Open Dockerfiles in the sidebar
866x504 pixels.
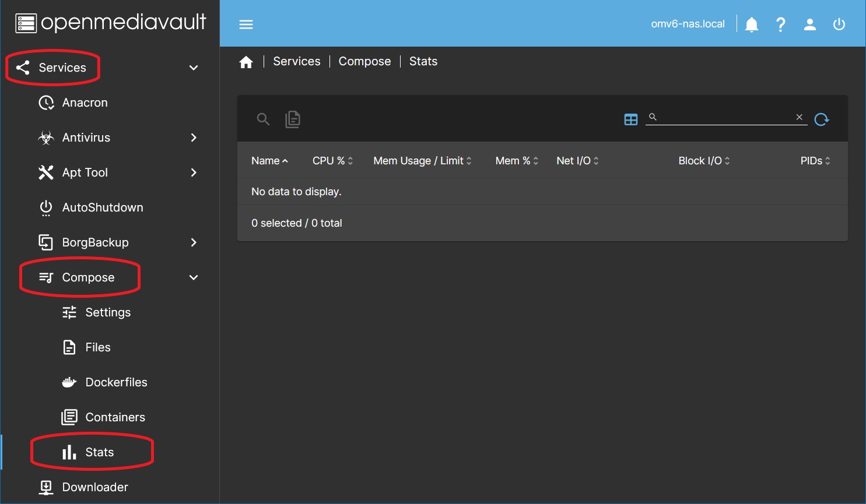[x=116, y=382]
